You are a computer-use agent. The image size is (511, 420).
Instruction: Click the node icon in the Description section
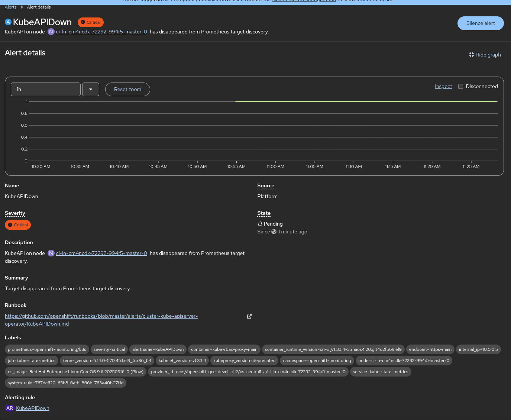pos(51,253)
